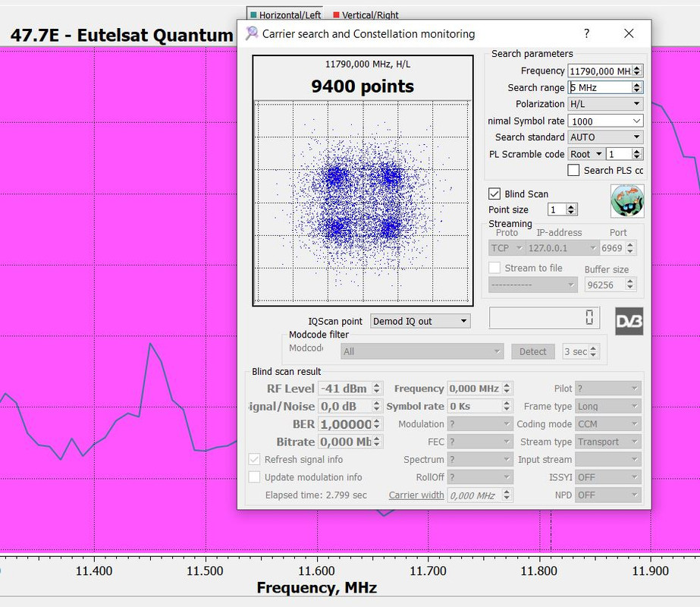Disable the Blind Scan checkbox
This screenshot has width=700, height=607.
[494, 193]
